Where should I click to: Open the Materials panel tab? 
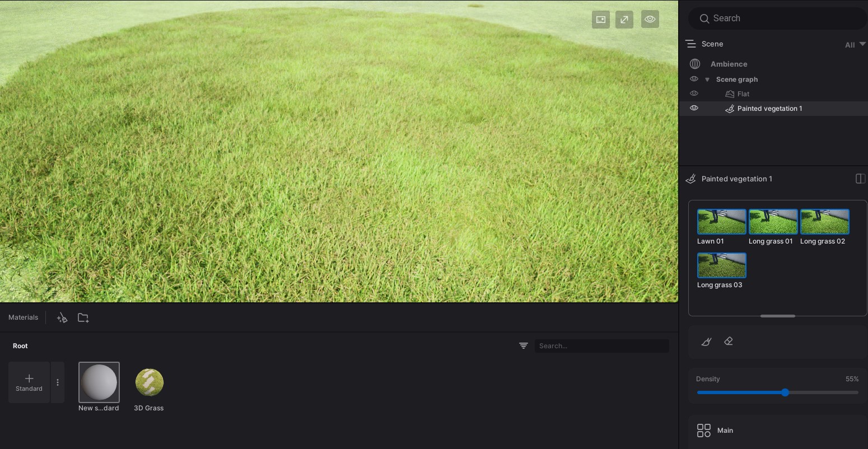point(24,317)
